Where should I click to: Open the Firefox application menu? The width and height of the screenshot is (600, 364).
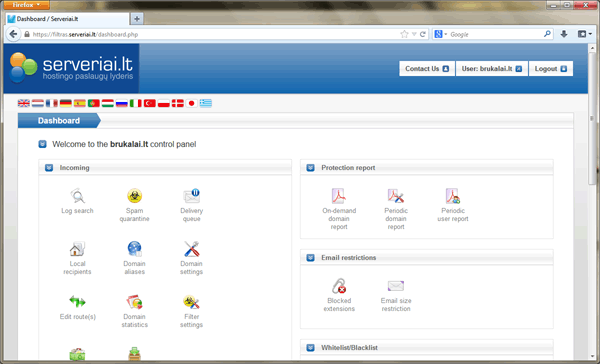tap(26, 5)
